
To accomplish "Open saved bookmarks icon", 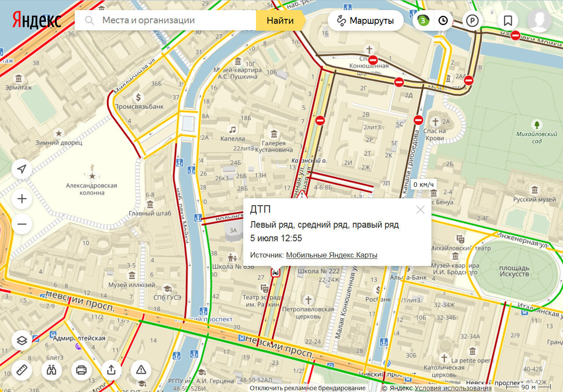I will coord(508,21).
